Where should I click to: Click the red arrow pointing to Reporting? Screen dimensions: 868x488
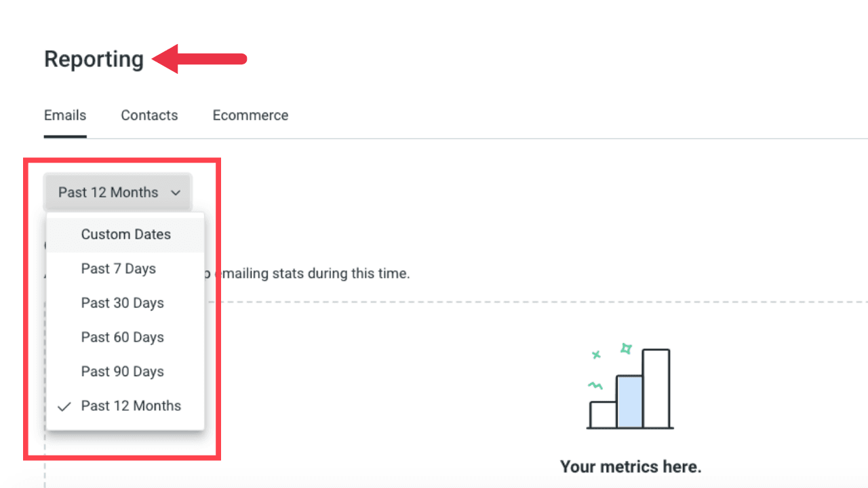(199, 59)
